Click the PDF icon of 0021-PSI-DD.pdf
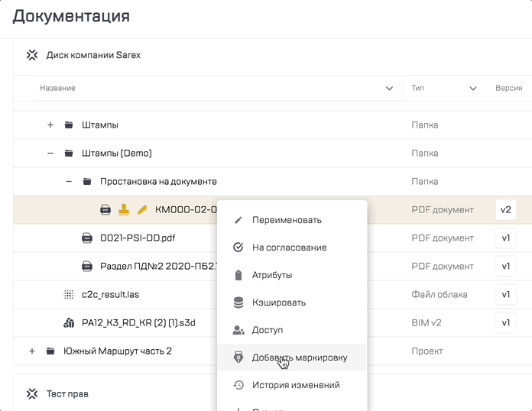 pos(87,238)
